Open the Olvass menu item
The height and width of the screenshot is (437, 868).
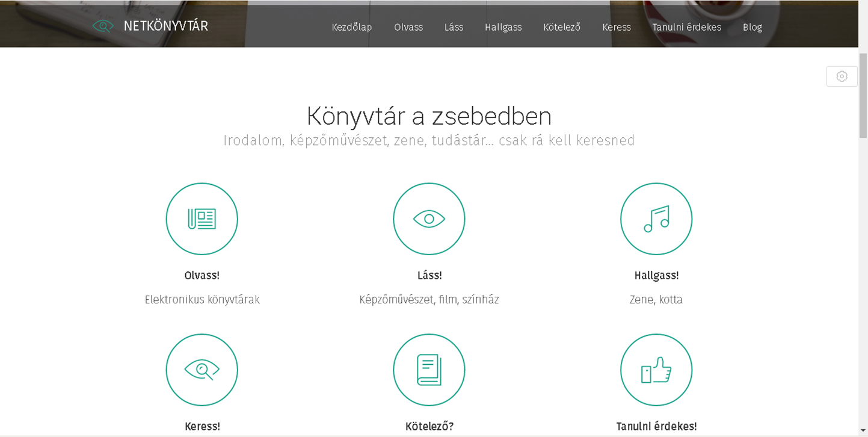pos(408,27)
